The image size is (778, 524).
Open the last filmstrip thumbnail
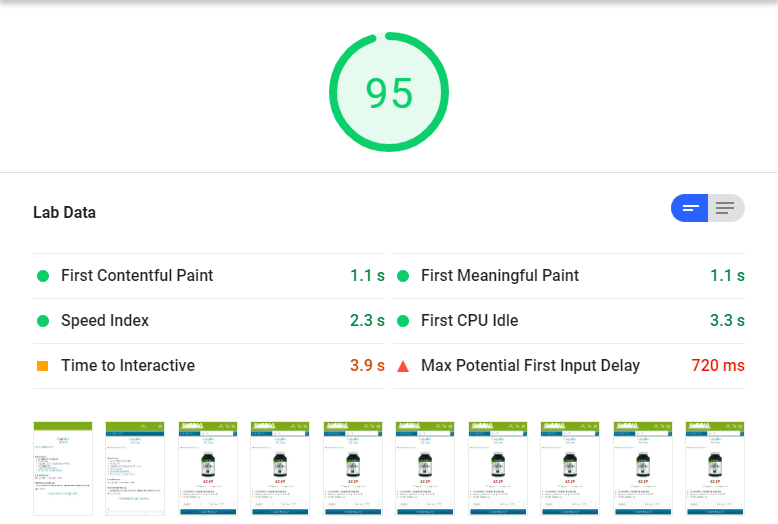pyautogui.click(x=715, y=468)
